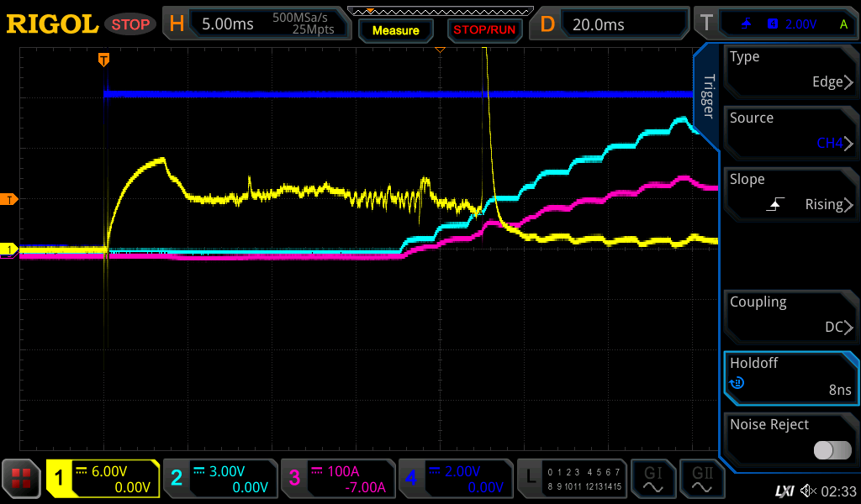Toggle channel 2 with the 3.00V label
The height and width of the screenshot is (504, 861).
pos(219,479)
